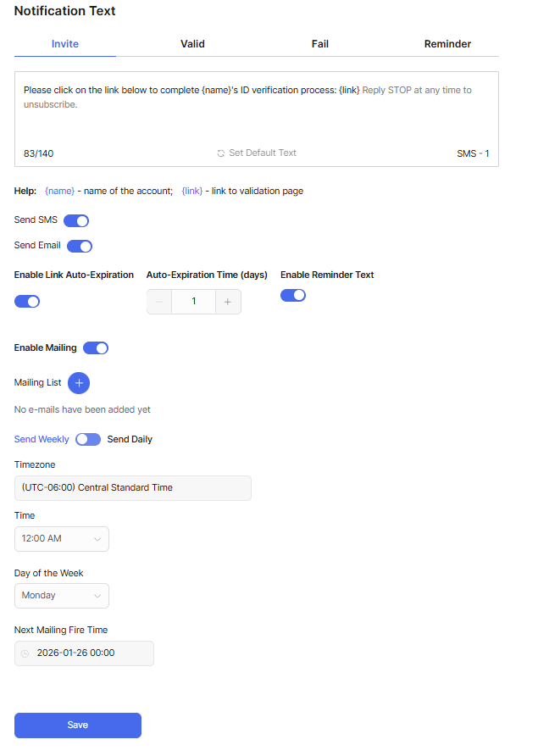The image size is (549, 756).
Task: Disable the Enable Mailing switch
Action: (96, 348)
